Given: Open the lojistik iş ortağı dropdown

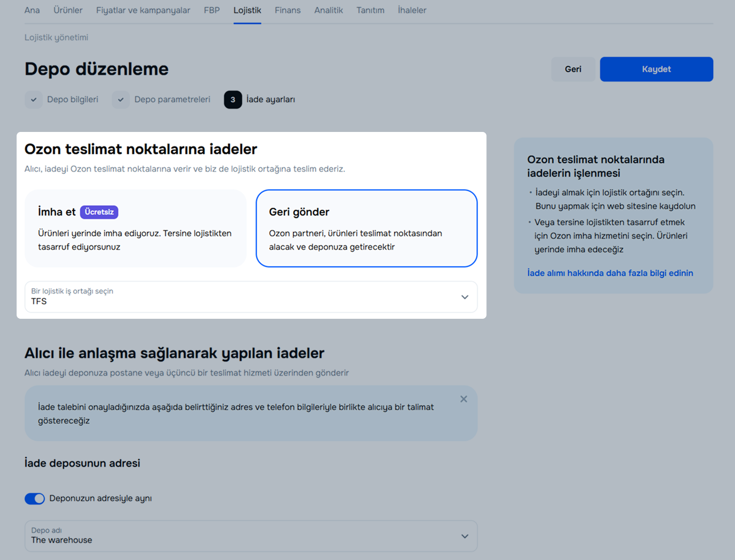Looking at the screenshot, I should [x=251, y=297].
